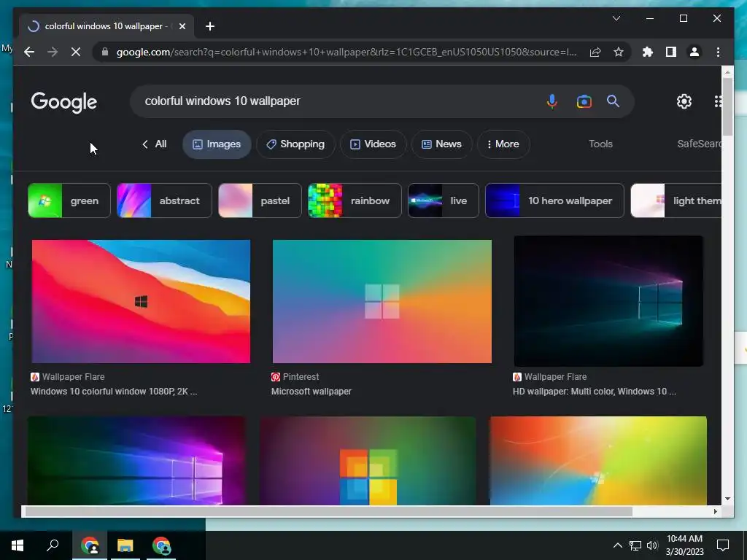Switch to the News tab

(x=441, y=144)
